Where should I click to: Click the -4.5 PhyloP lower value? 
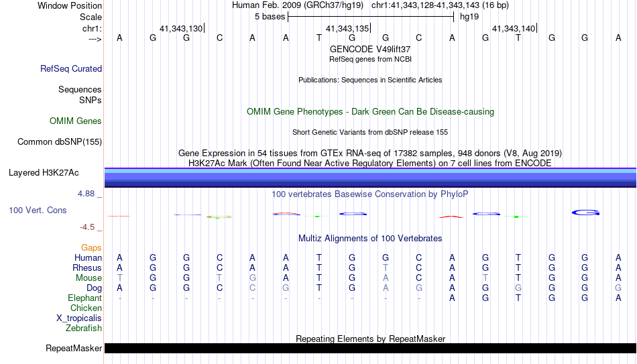click(87, 227)
